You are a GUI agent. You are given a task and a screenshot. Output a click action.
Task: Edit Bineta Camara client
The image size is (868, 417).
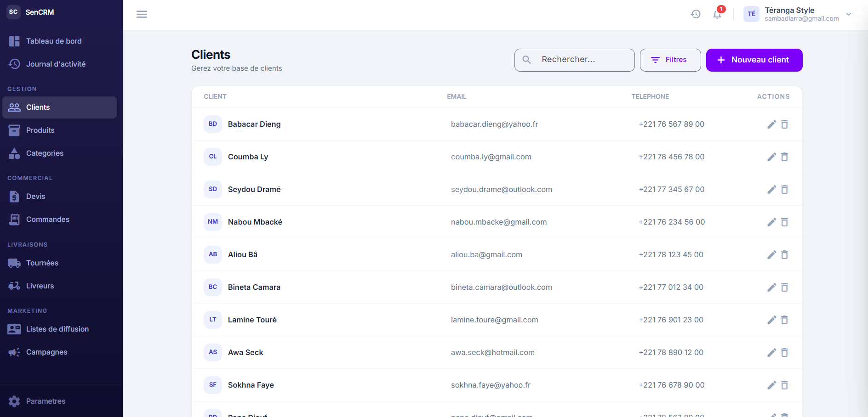(771, 287)
